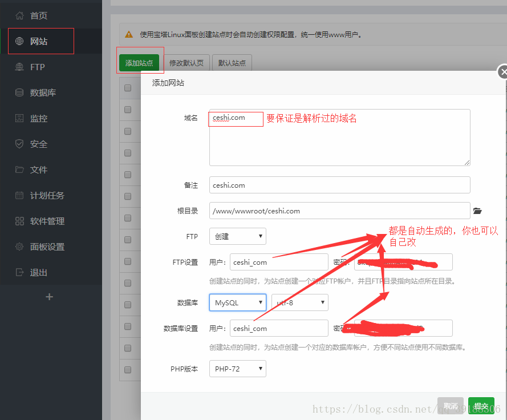Click the modify default page (修改默认页) button
507x420 pixels.
coord(186,63)
